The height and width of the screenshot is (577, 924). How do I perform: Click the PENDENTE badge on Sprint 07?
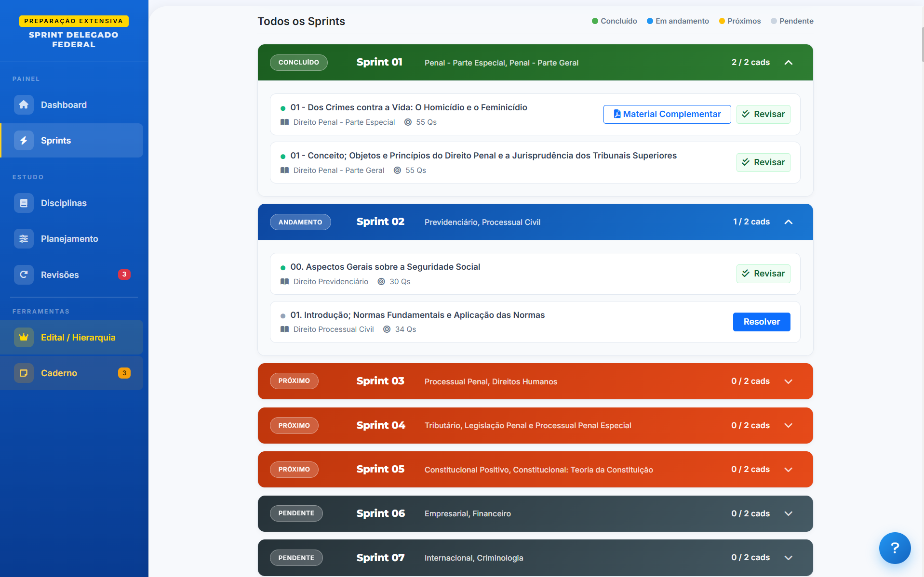[x=296, y=558]
